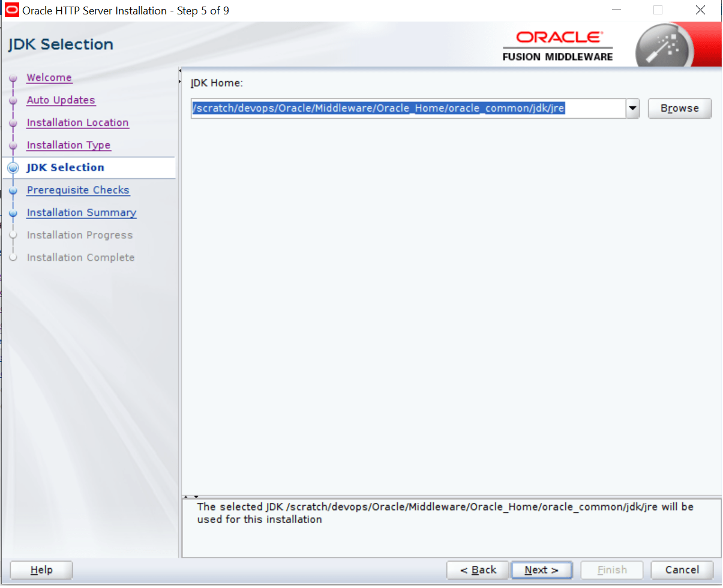Click the Oracle Fusion Middleware logo
Viewport: 723px width, 588px height.
click(x=558, y=44)
